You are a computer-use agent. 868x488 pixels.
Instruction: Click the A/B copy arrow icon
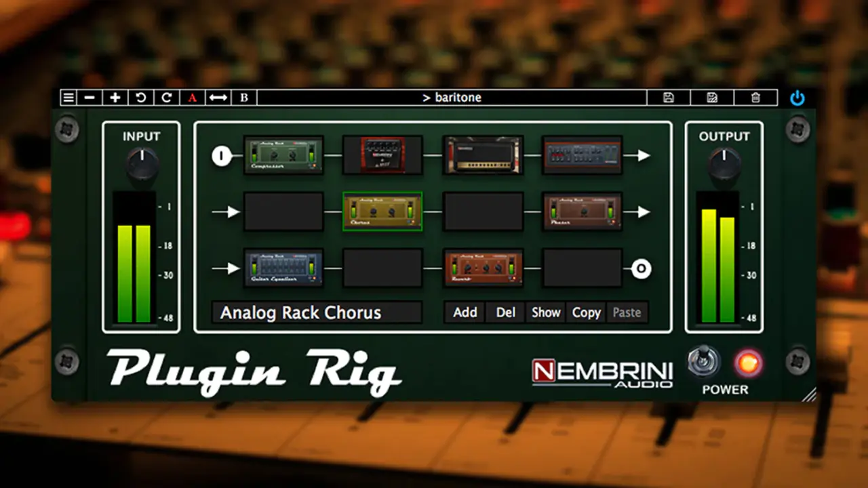tap(218, 98)
